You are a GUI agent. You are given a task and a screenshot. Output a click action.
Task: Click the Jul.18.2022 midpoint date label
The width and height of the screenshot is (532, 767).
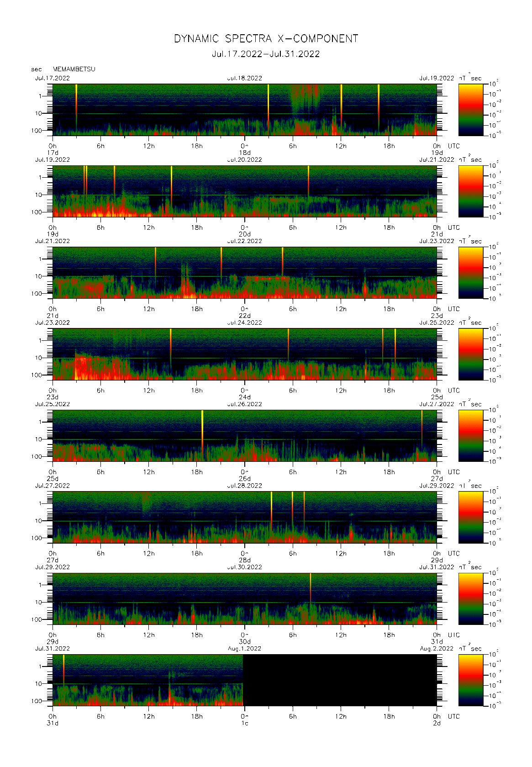[x=245, y=78]
